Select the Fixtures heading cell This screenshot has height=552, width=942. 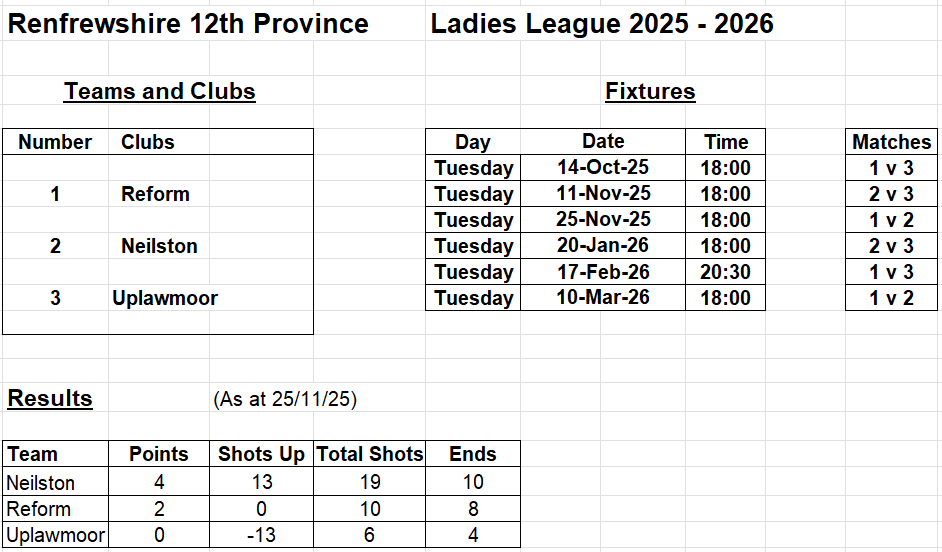tap(650, 92)
